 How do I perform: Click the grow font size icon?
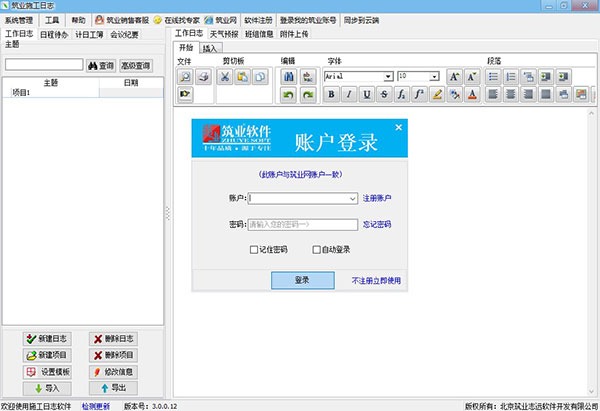pos(454,77)
